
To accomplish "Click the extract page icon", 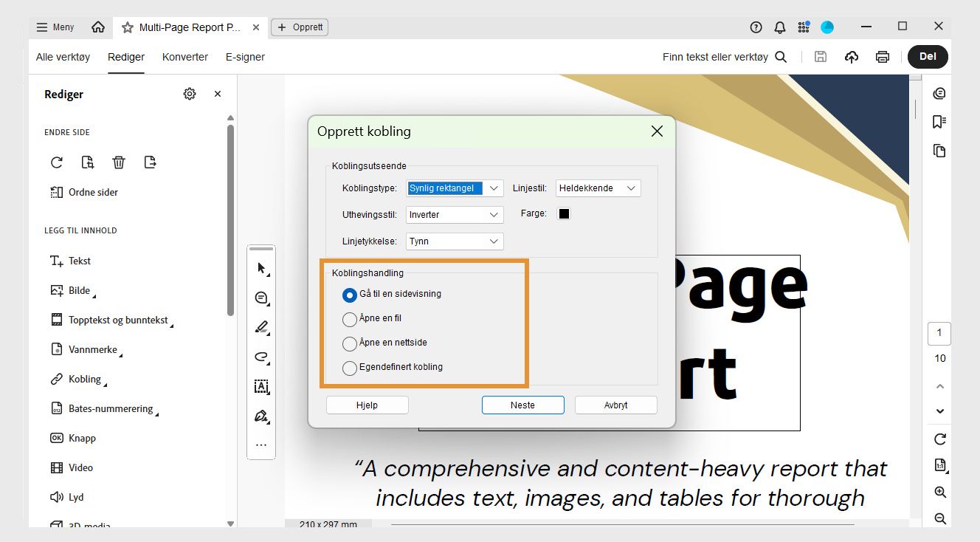I will click(151, 162).
